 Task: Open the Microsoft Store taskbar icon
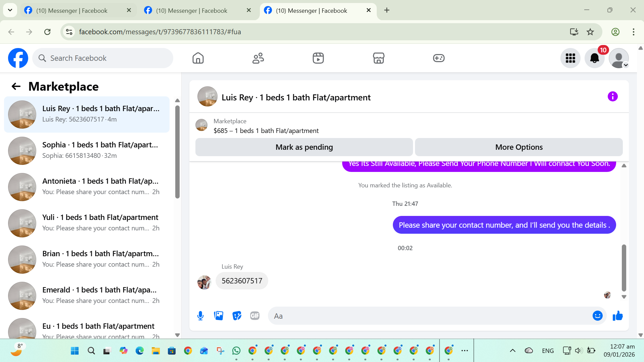coord(172,351)
